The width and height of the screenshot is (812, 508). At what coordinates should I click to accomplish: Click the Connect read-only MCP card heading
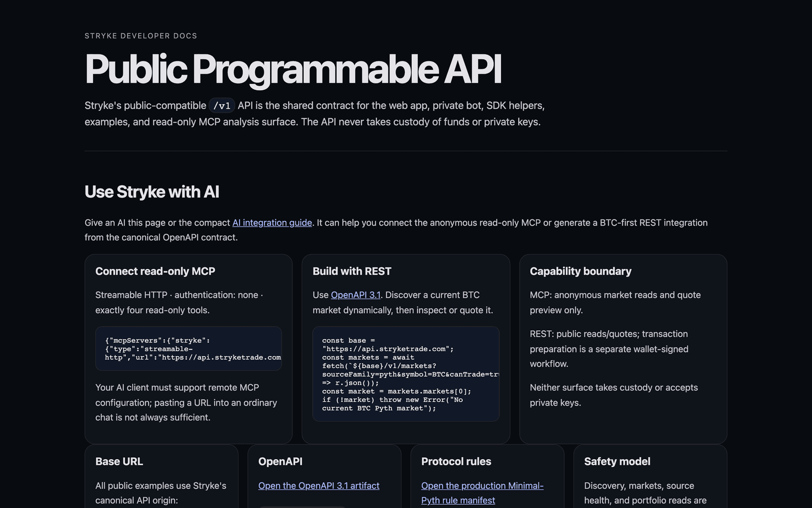tap(155, 271)
